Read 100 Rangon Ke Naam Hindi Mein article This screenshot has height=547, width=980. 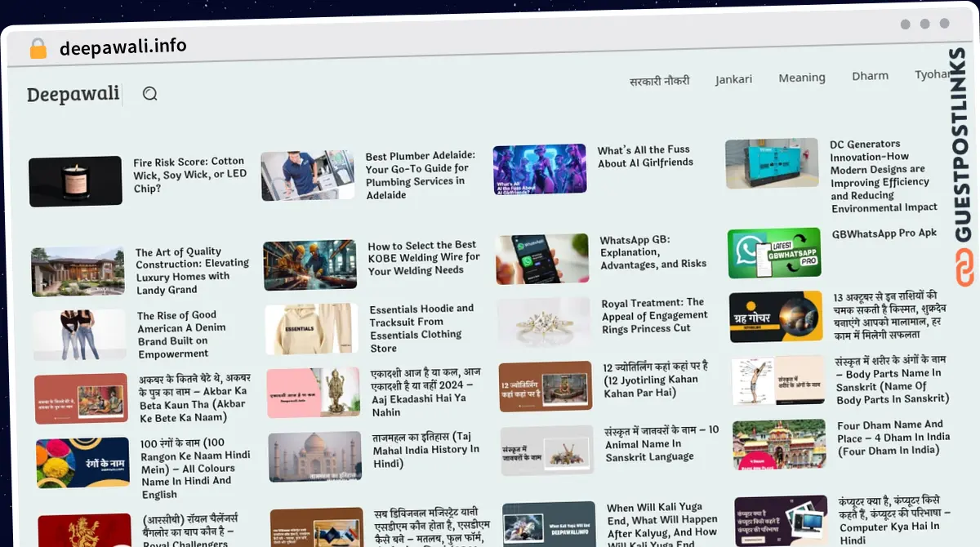coord(196,469)
